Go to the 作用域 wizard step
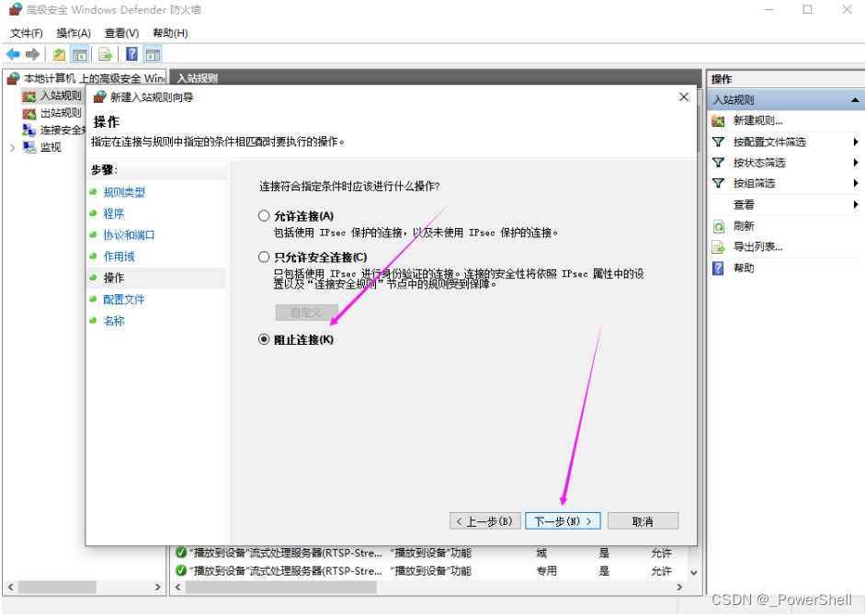The height and width of the screenshot is (616, 865). point(120,257)
